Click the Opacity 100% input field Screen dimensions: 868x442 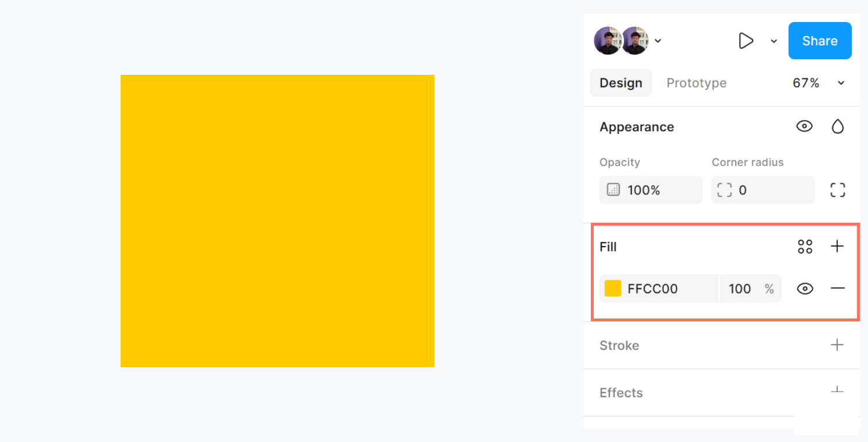click(651, 190)
